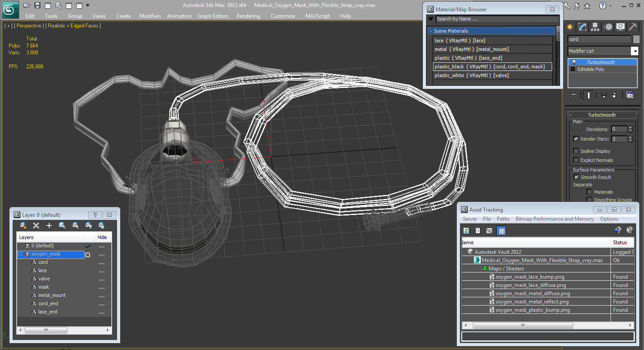Enable Separate by Materials checkbox
Screen dimensions: 644x350
(x=590, y=192)
